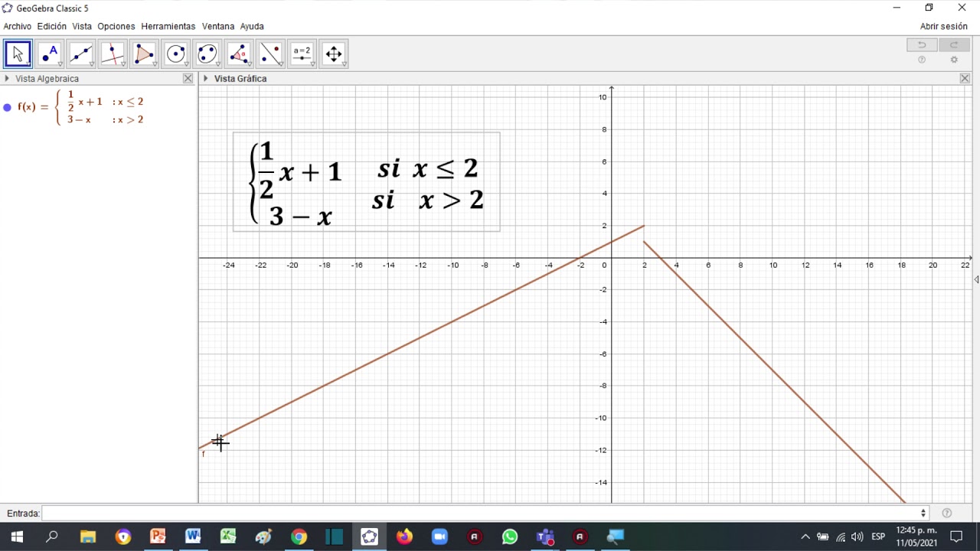Open the Archivo menu
This screenshot has width=980, height=551.
pyautogui.click(x=18, y=26)
